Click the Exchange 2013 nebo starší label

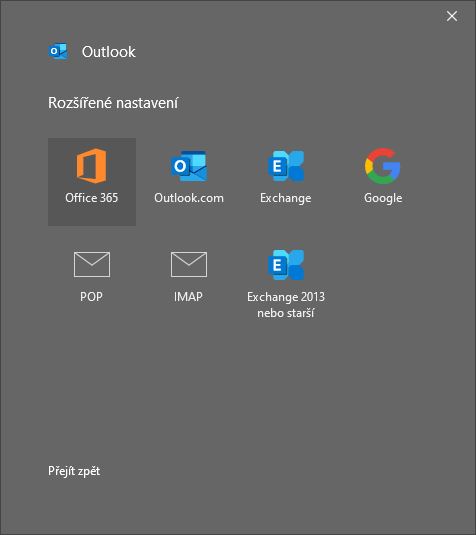pyautogui.click(x=286, y=305)
